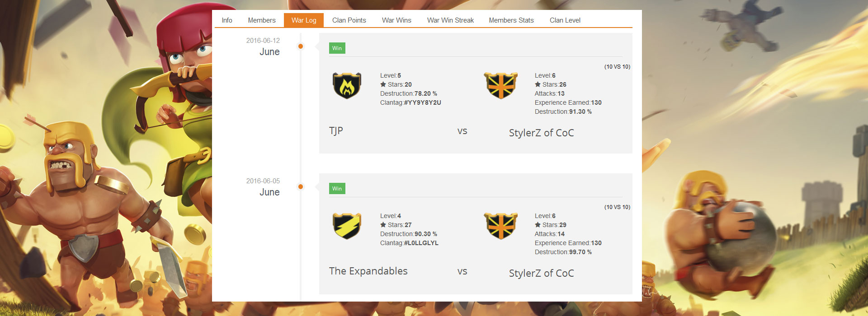Screen dimensions: 868x316
Task: Switch to the Members tab
Action: 262,20
